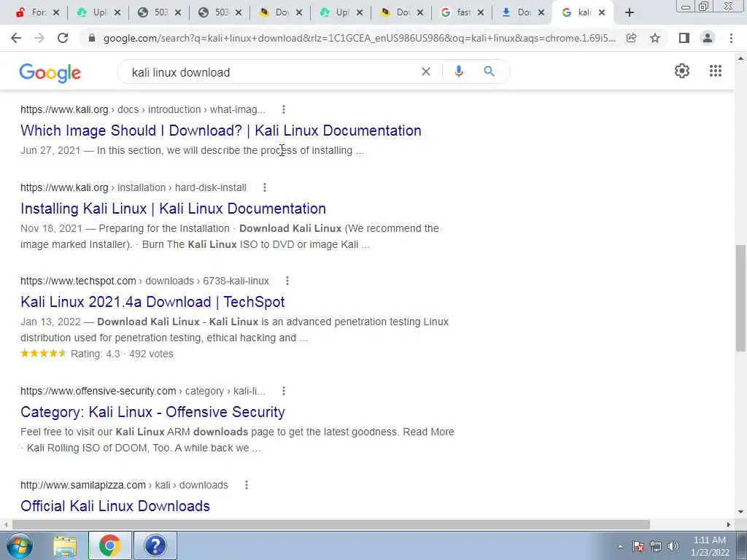Open the volume speaker icon

point(673,546)
